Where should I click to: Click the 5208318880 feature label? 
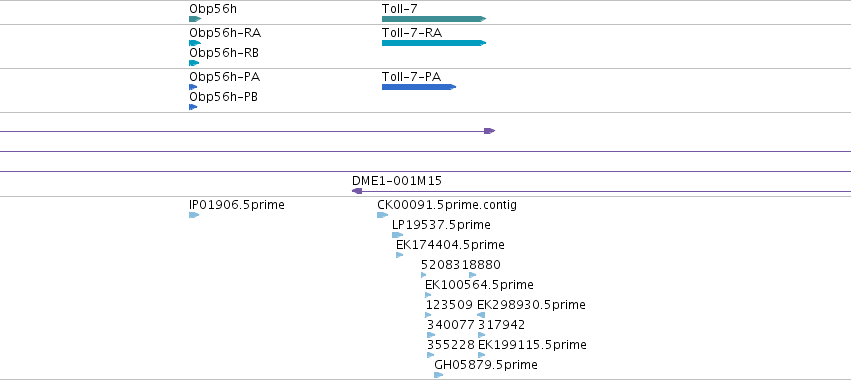(461, 265)
